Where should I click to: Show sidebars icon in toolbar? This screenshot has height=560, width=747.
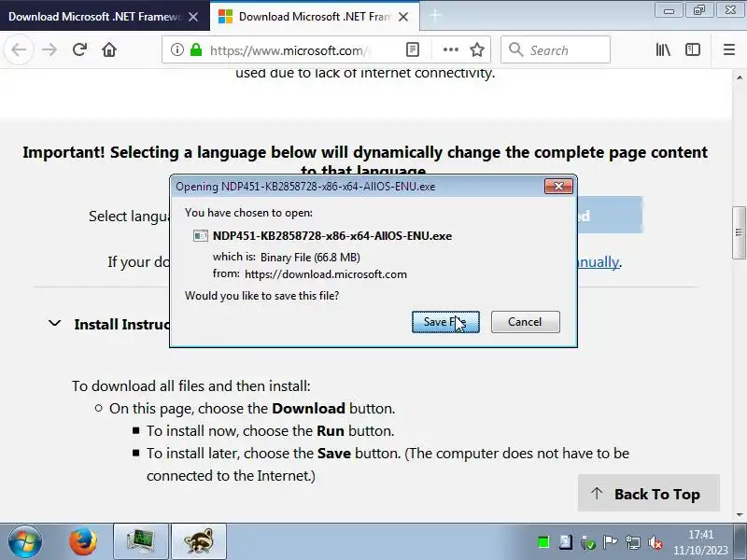pos(692,49)
